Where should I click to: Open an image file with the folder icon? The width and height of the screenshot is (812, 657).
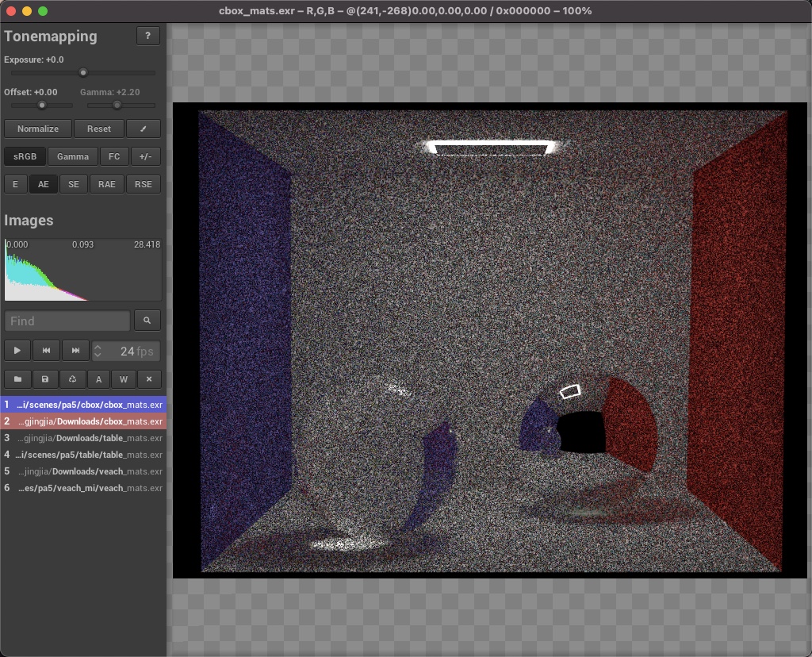(17, 379)
